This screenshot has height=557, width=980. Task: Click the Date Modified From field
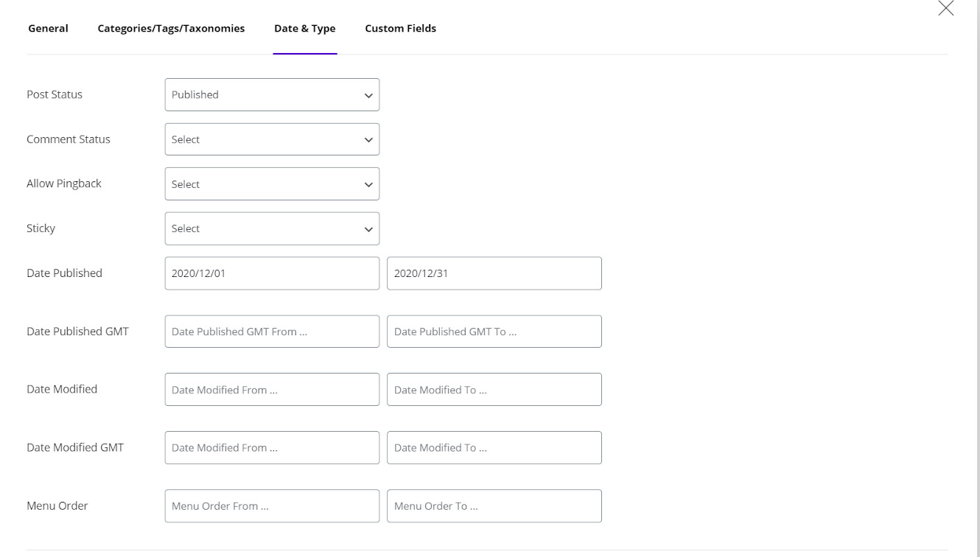coord(272,390)
